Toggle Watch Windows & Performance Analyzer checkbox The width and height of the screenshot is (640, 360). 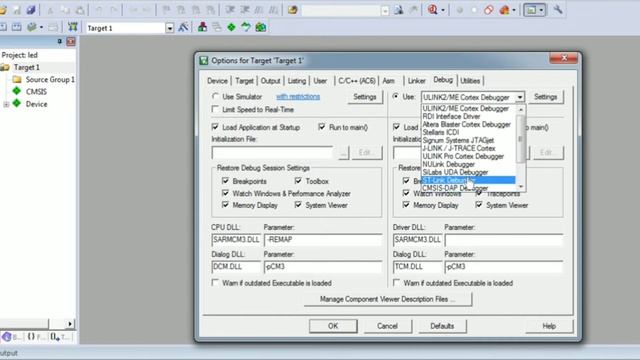(225, 193)
